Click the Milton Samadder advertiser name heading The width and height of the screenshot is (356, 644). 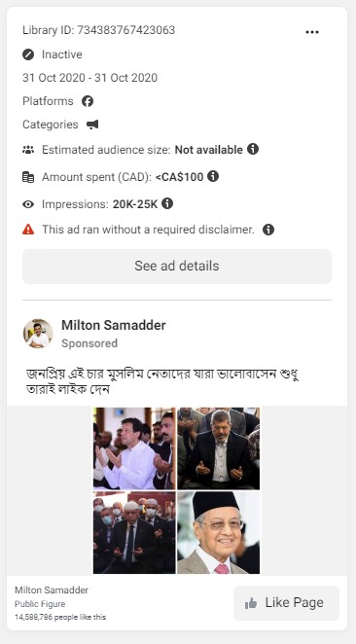[114, 325]
